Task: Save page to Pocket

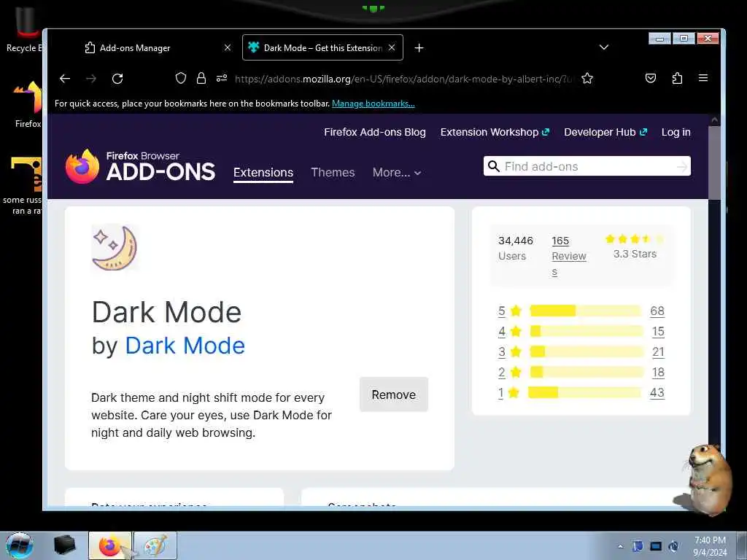Action: [650, 78]
